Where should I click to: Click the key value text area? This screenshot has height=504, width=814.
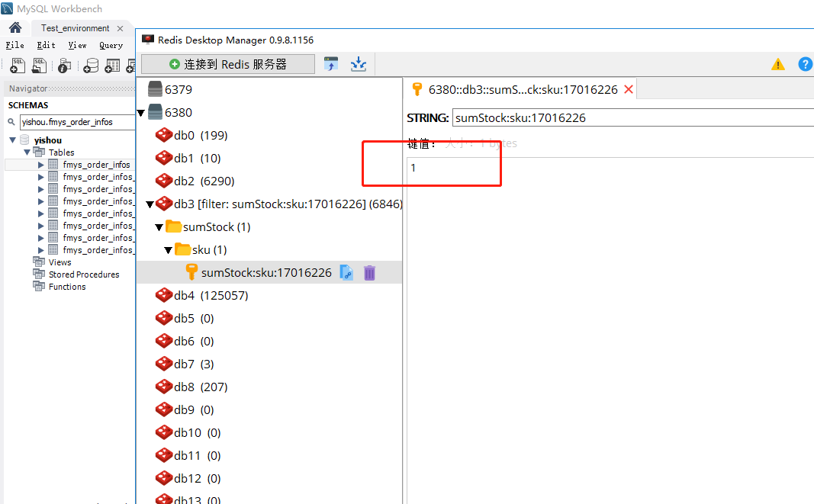point(610,330)
